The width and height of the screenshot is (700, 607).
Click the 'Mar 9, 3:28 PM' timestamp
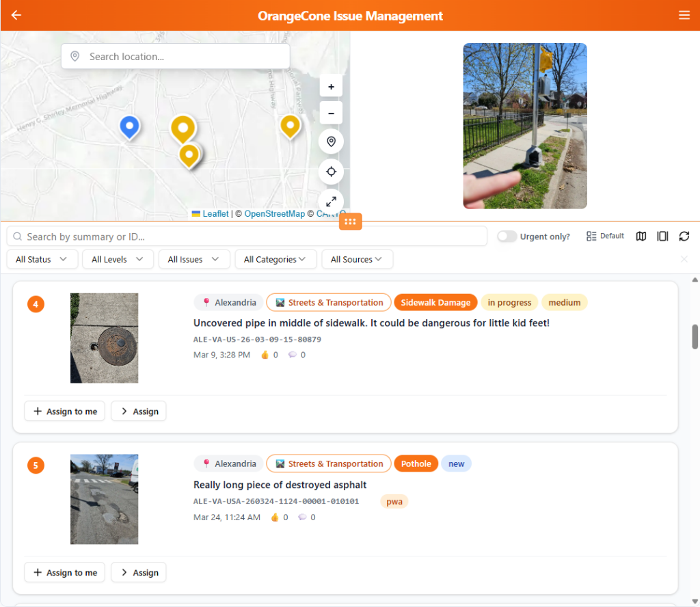[221, 355]
